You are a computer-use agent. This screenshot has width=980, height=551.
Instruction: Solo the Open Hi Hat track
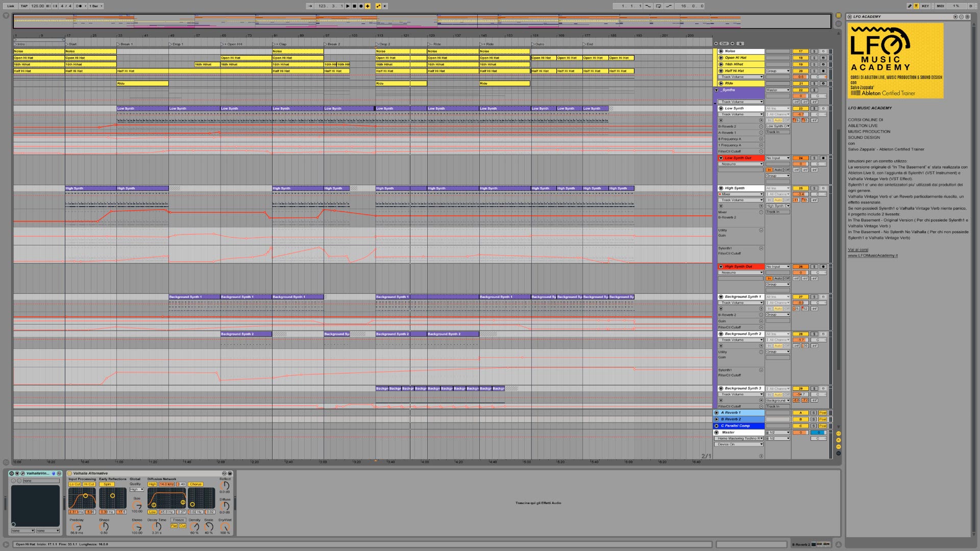coord(814,58)
